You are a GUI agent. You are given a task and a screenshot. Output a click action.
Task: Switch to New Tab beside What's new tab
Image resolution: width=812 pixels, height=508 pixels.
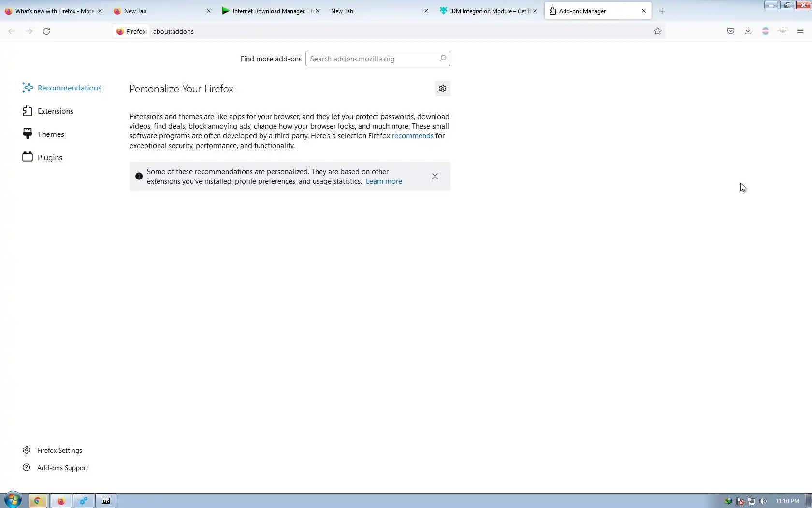(x=162, y=11)
